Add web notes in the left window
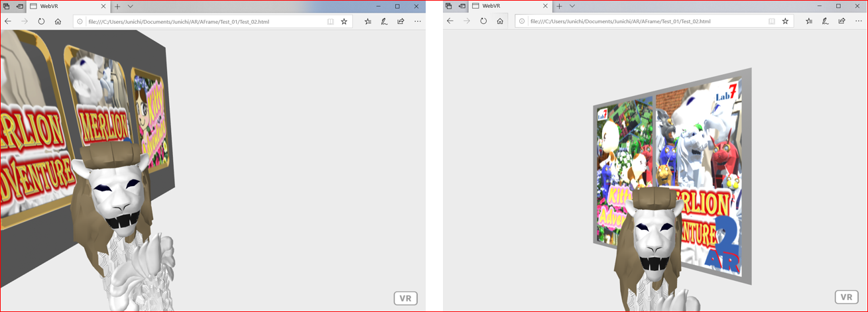 tap(384, 21)
